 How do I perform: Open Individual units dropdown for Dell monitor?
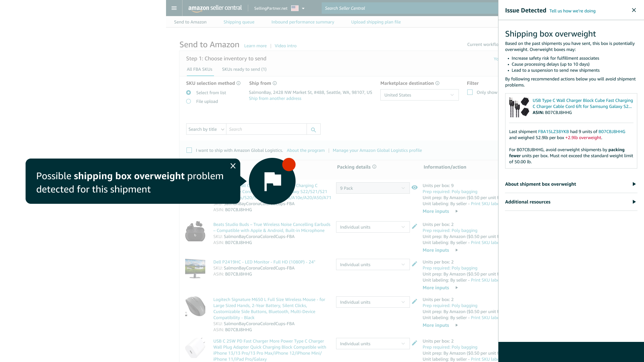pos(373,264)
